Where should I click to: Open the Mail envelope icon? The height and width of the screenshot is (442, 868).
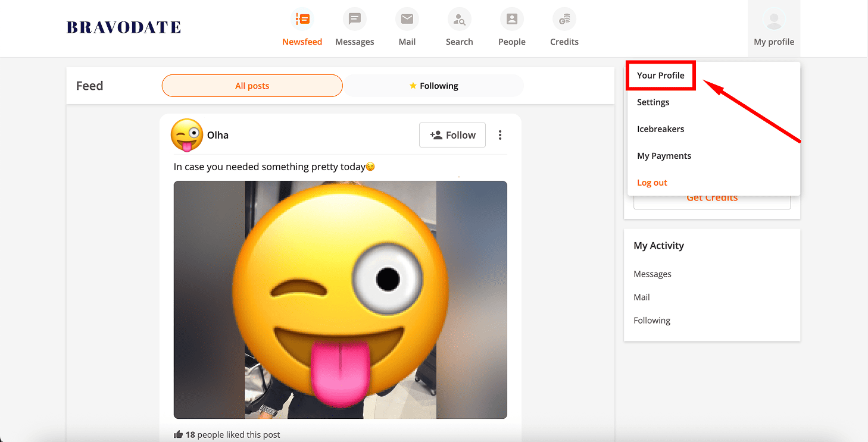point(407,20)
